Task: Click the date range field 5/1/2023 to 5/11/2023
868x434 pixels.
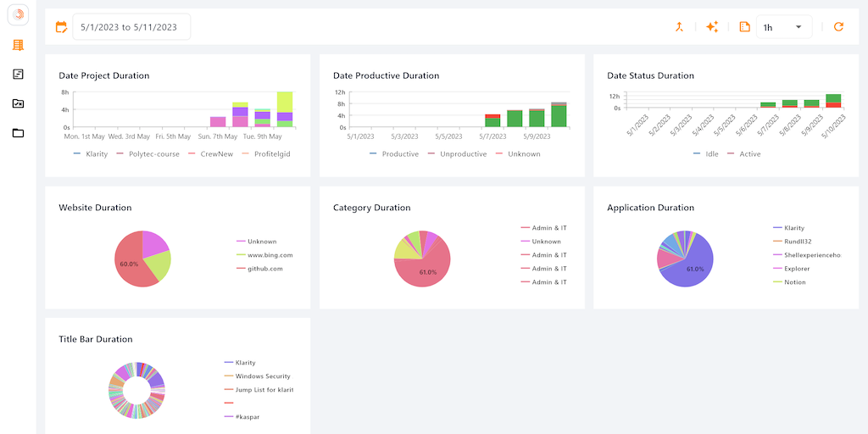Action: click(131, 27)
